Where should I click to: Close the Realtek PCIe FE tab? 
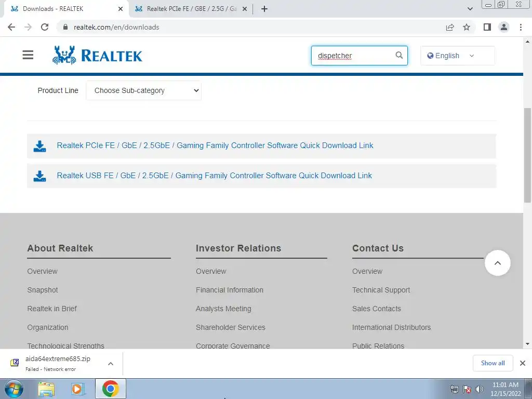point(245,9)
